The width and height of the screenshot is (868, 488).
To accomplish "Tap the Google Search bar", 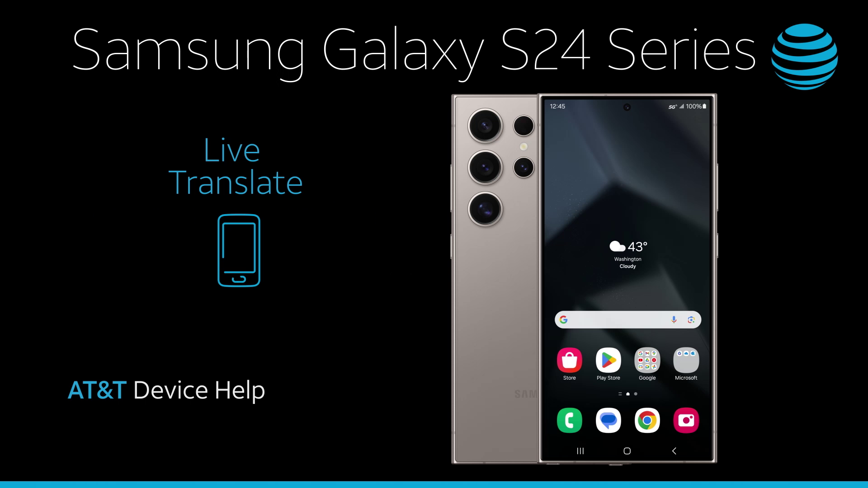I will tap(627, 319).
